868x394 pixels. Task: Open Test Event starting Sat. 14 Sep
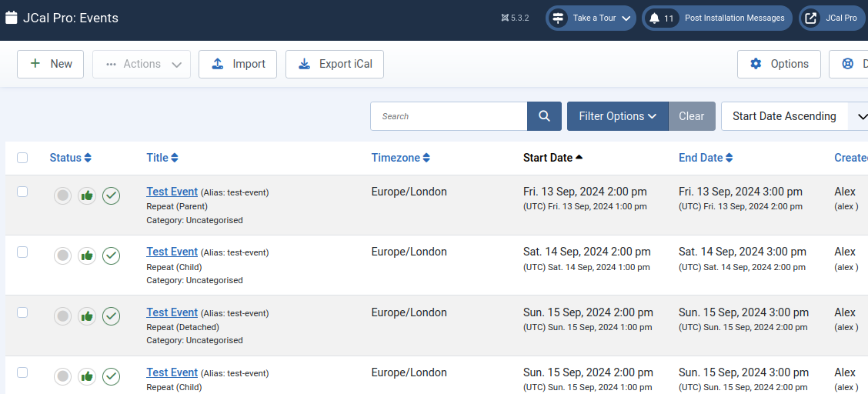coord(172,252)
